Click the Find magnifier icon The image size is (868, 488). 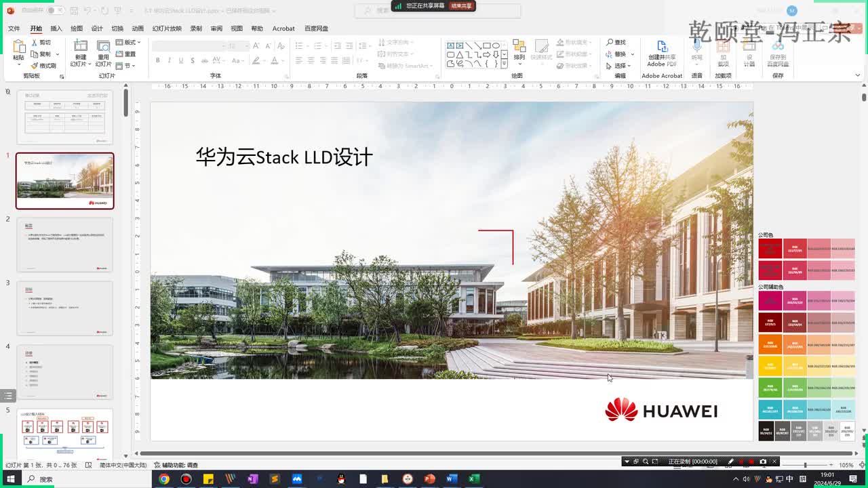[610, 42]
